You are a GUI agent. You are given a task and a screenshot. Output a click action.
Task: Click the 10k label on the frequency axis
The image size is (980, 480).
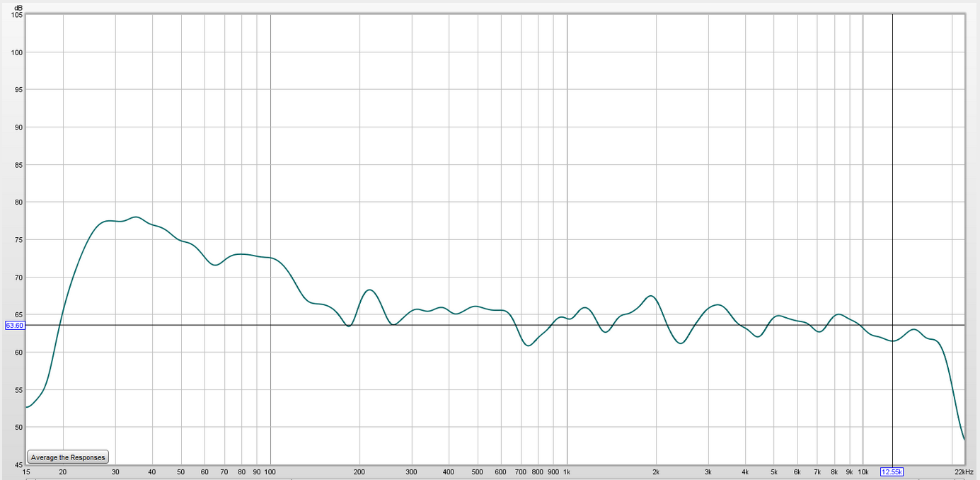tap(863, 472)
